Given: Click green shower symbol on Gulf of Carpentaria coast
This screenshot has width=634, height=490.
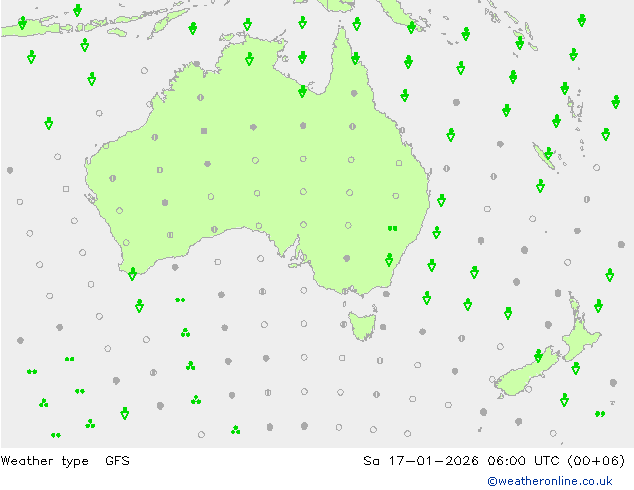Looking at the screenshot, I should tap(302, 91).
